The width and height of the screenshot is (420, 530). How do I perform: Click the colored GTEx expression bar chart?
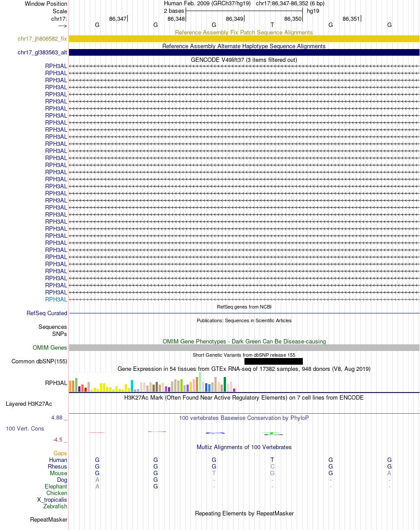coord(152,382)
